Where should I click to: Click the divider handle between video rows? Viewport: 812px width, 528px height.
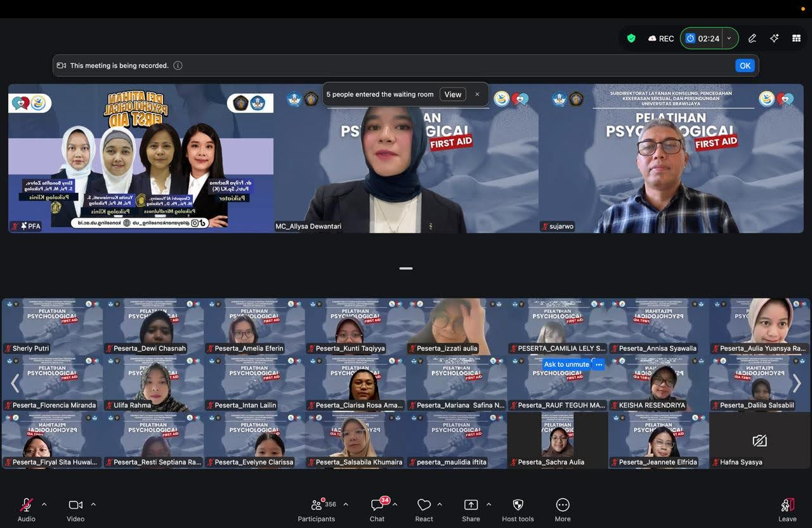point(406,268)
